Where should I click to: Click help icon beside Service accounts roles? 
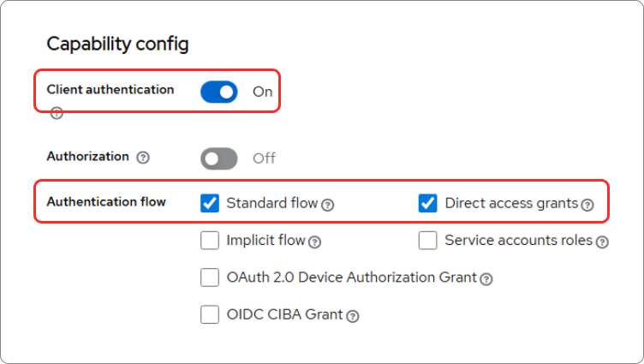[x=602, y=242]
